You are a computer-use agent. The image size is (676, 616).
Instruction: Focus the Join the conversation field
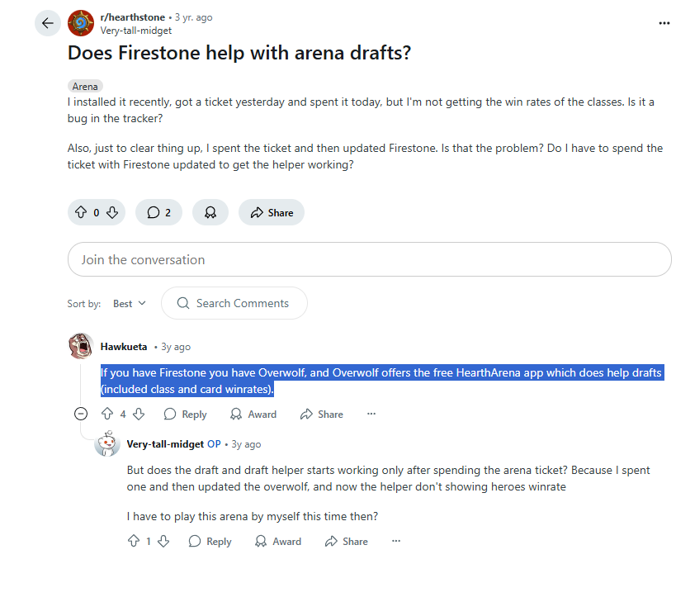click(370, 259)
